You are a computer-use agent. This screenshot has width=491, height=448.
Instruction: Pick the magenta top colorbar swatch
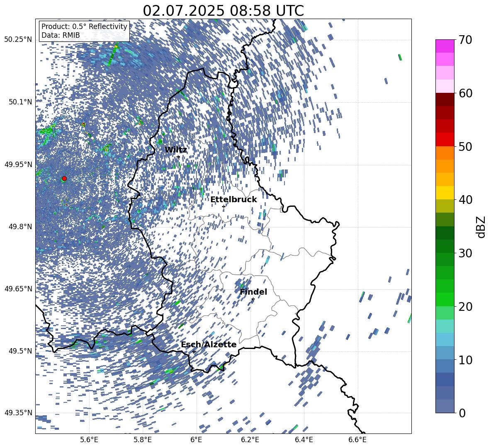click(x=445, y=46)
